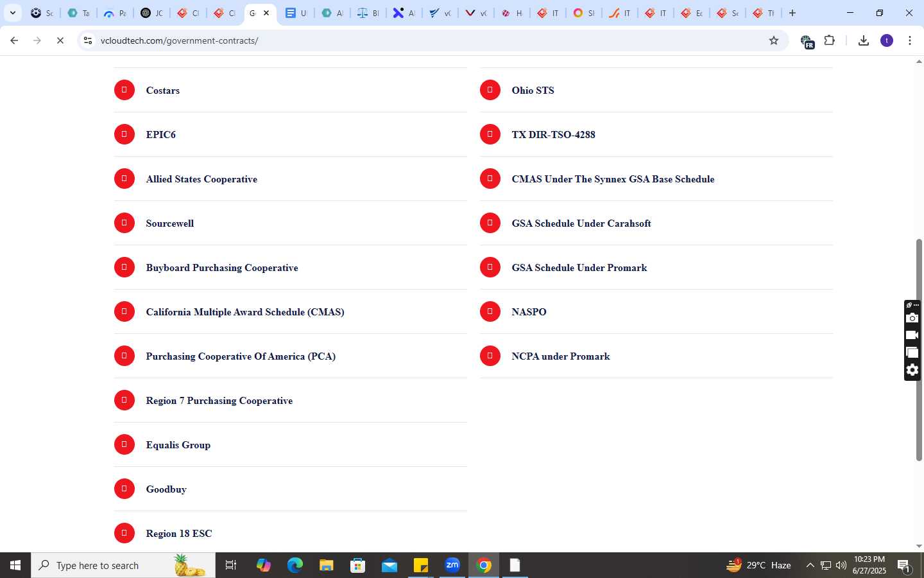
Task: Click the red icon beside Costars
Action: point(124,90)
